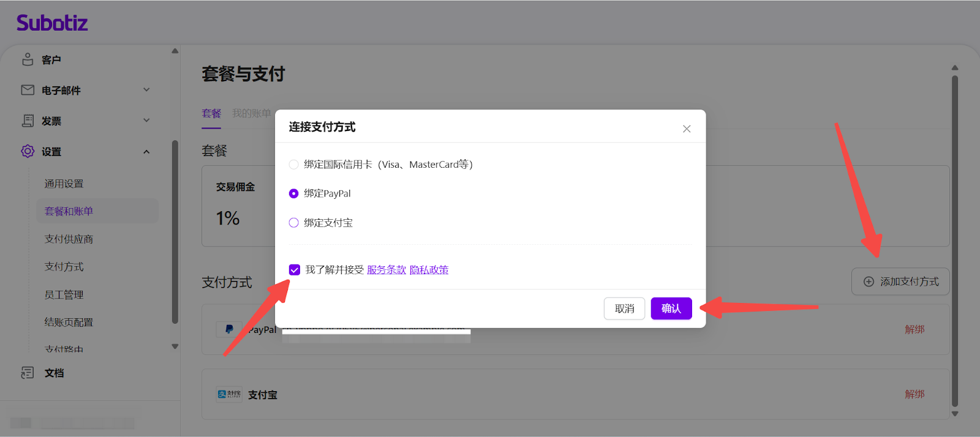Expand the 电子邮件 menu chevron

point(146,90)
